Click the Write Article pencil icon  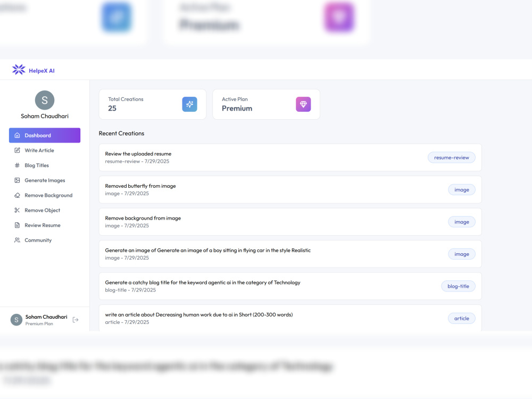pyautogui.click(x=18, y=151)
